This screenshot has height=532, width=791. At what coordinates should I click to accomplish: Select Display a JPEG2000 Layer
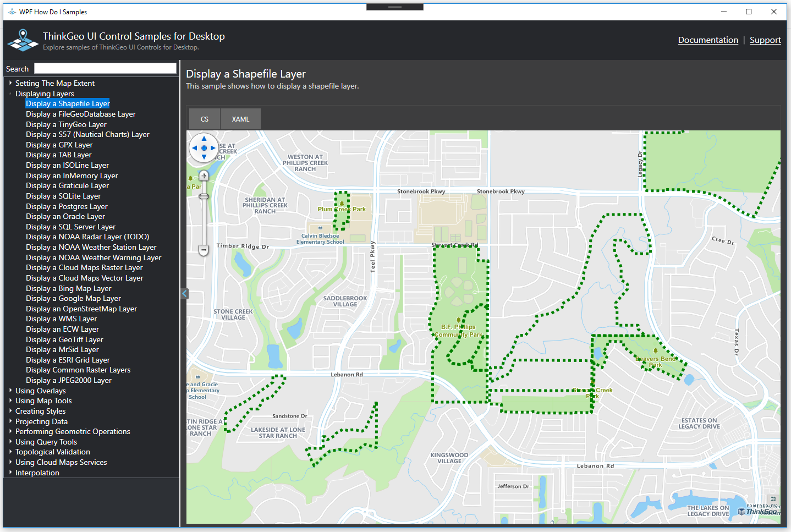[x=69, y=380]
